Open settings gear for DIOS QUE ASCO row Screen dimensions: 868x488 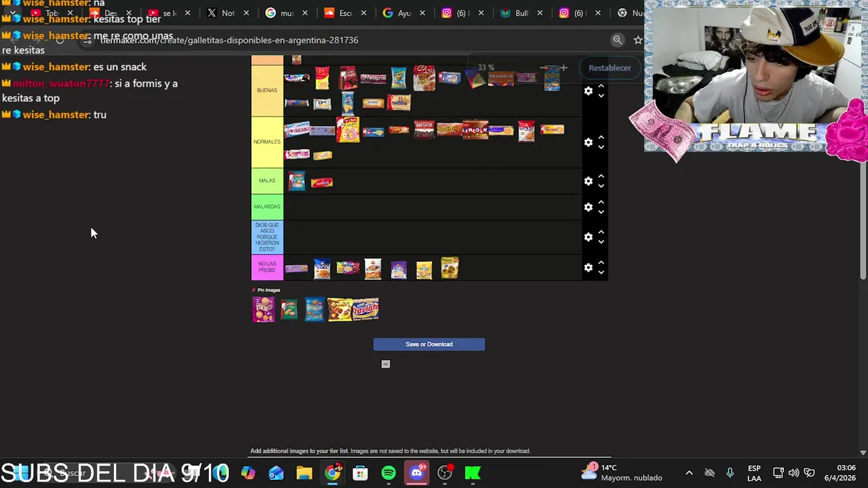click(x=588, y=237)
